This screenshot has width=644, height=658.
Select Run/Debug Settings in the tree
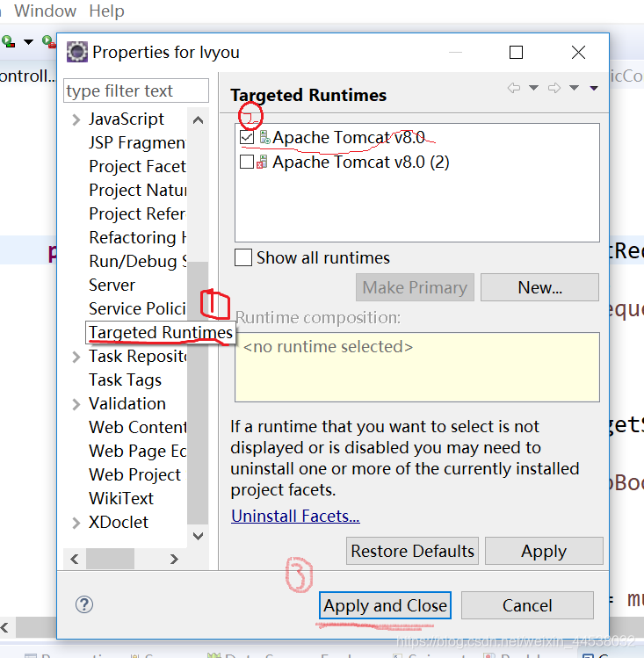(138, 262)
